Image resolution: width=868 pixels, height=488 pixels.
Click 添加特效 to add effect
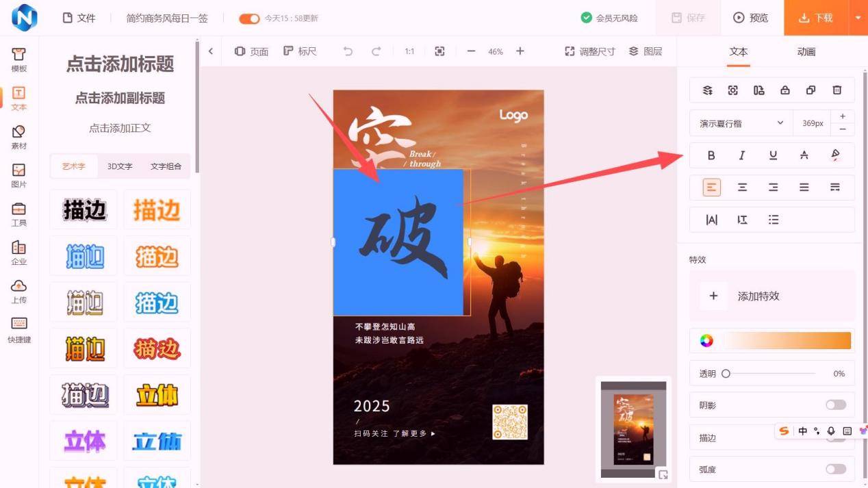coord(758,296)
